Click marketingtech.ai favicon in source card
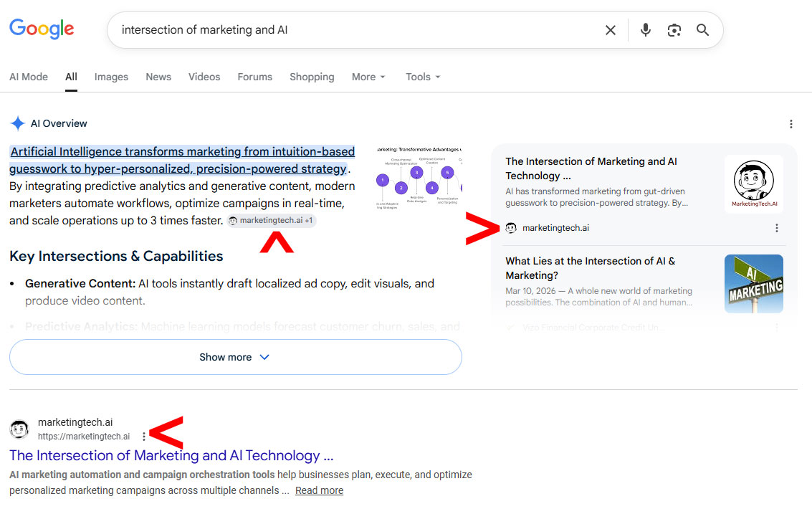Image resolution: width=812 pixels, height=514 pixels. point(511,228)
